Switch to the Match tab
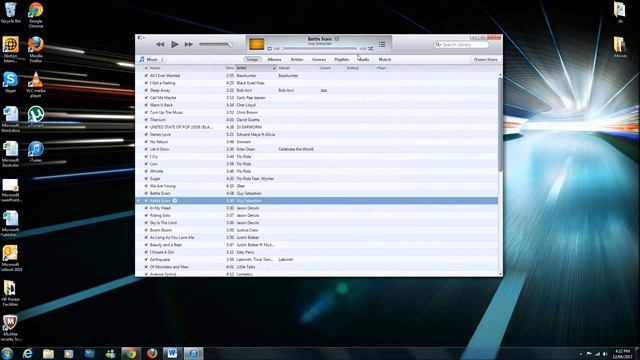Screen dimensions: 640x360 384,60
